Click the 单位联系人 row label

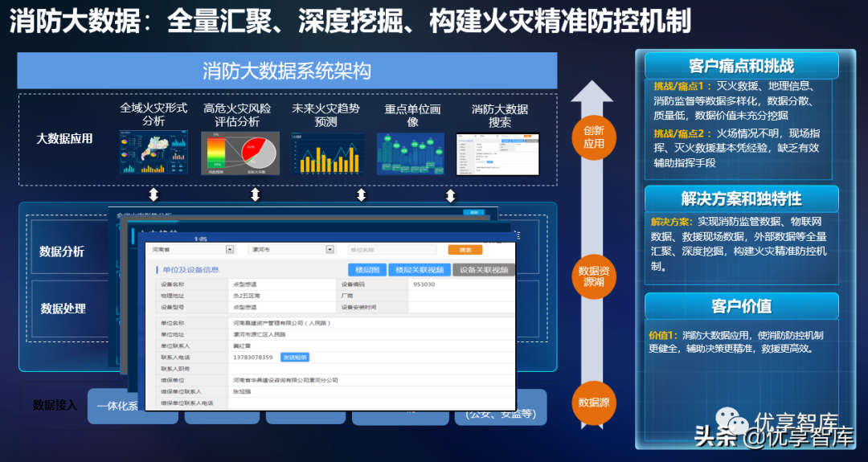(175, 345)
